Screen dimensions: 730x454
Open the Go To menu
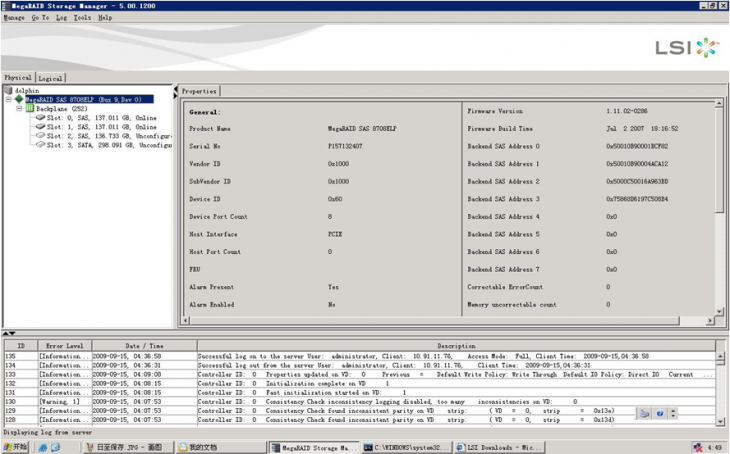[39, 17]
